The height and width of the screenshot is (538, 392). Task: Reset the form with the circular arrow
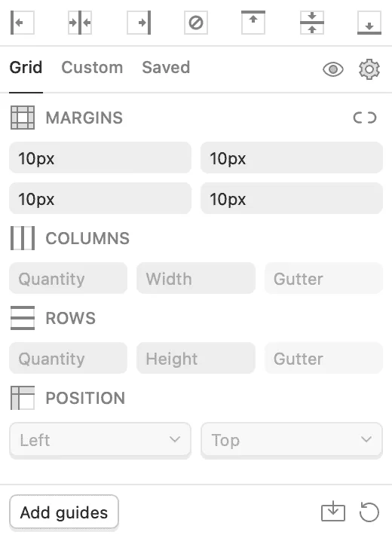click(x=369, y=512)
